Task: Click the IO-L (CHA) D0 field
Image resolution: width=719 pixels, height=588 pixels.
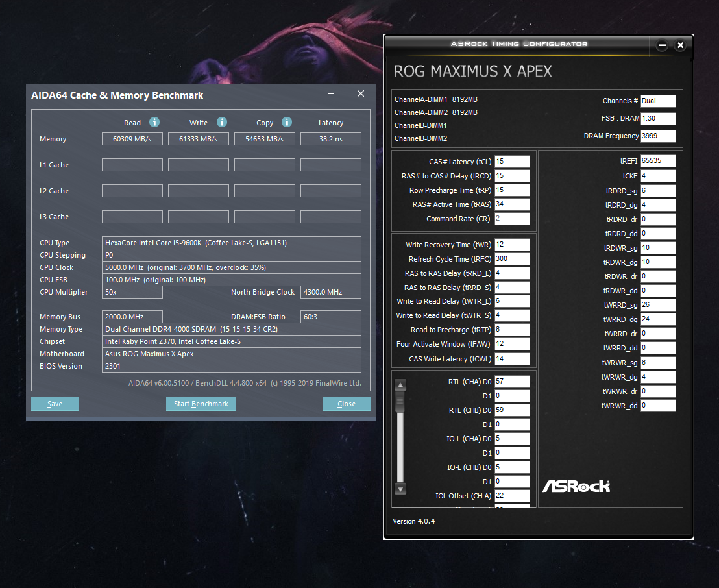Action: coord(512,439)
